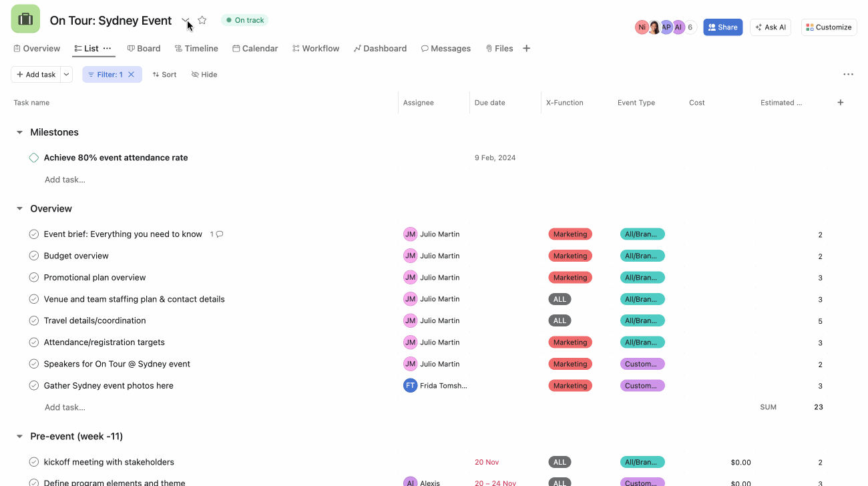The height and width of the screenshot is (486, 868).
Task: Collapse the Milestones section
Action: [x=19, y=132]
